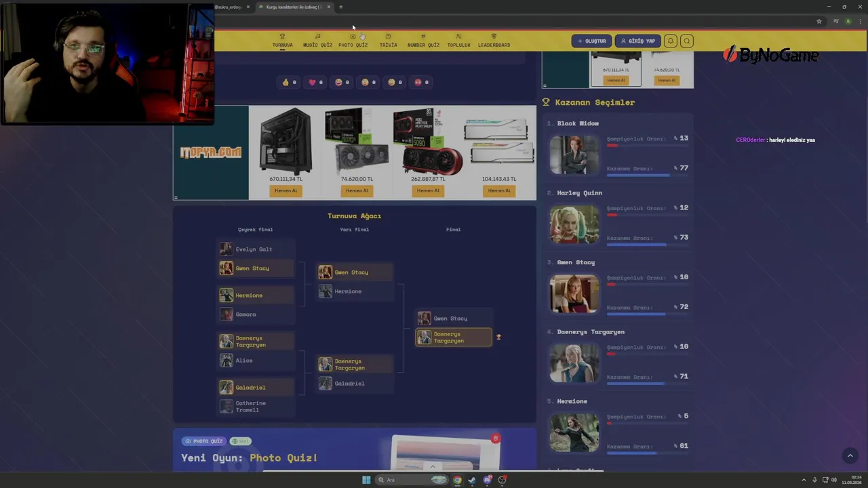The height and width of the screenshot is (488, 868).
Task: Open Gwen Stacy ranking photo
Action: [x=574, y=293]
